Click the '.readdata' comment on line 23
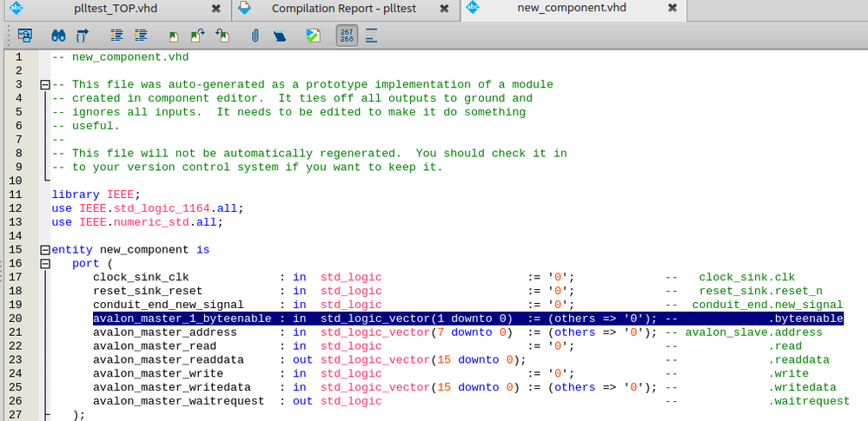 coord(798,360)
